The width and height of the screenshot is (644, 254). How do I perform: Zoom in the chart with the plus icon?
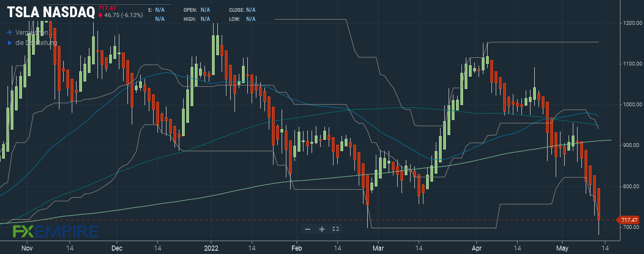point(322,229)
